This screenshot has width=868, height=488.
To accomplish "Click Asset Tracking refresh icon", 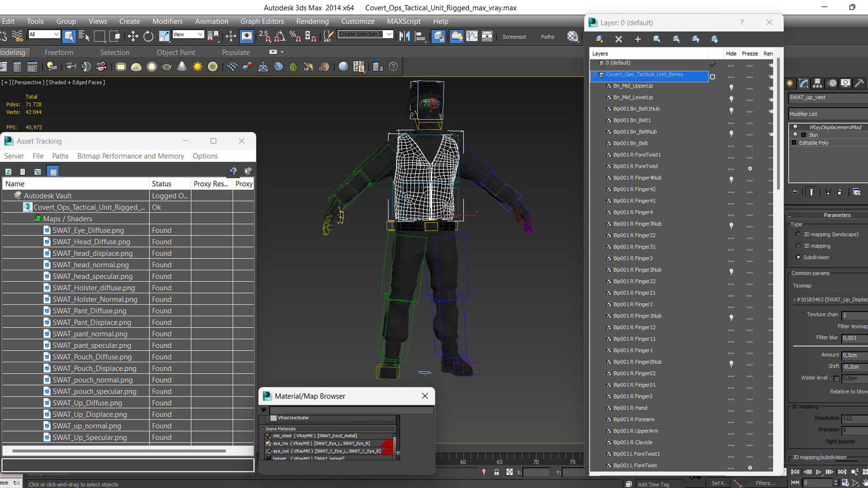I will [8, 172].
